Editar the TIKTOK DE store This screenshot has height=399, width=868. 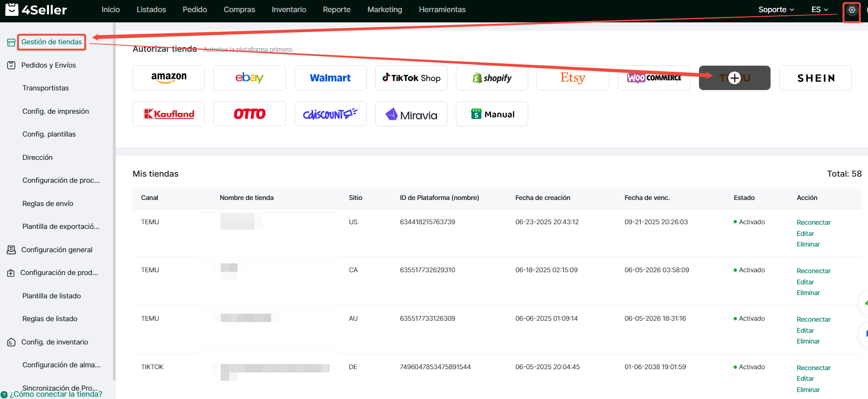point(805,378)
